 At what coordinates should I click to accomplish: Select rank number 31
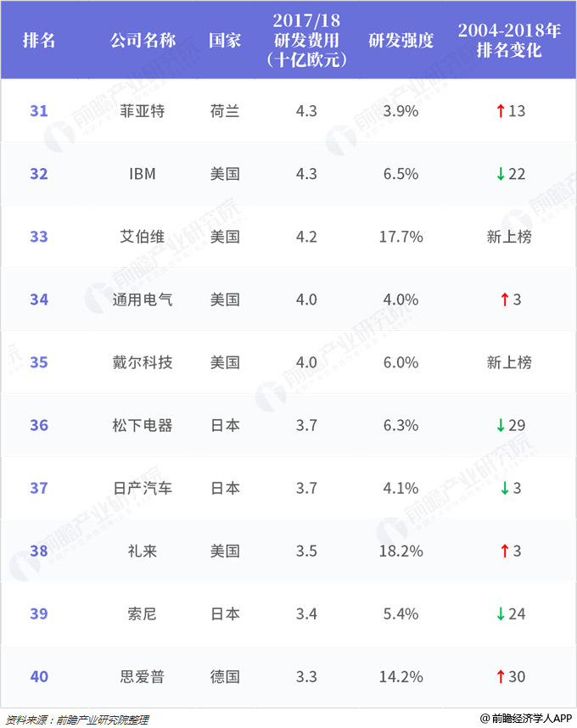coord(39,111)
